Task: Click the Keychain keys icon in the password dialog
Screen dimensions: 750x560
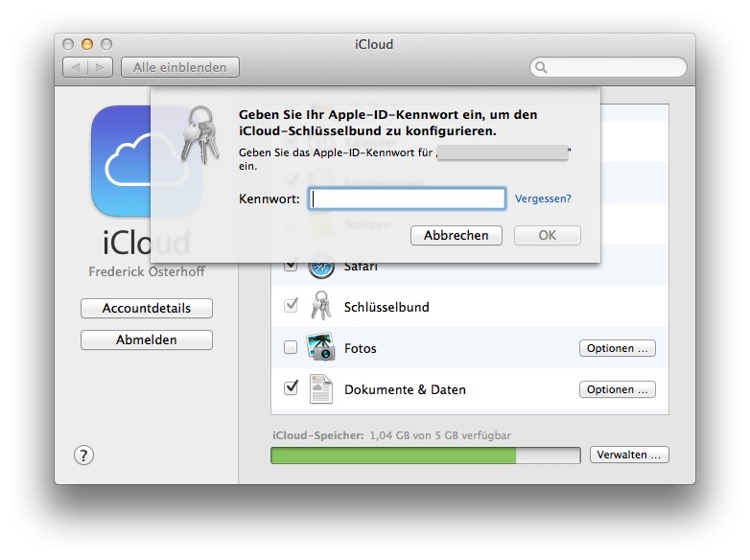Action: click(x=199, y=135)
